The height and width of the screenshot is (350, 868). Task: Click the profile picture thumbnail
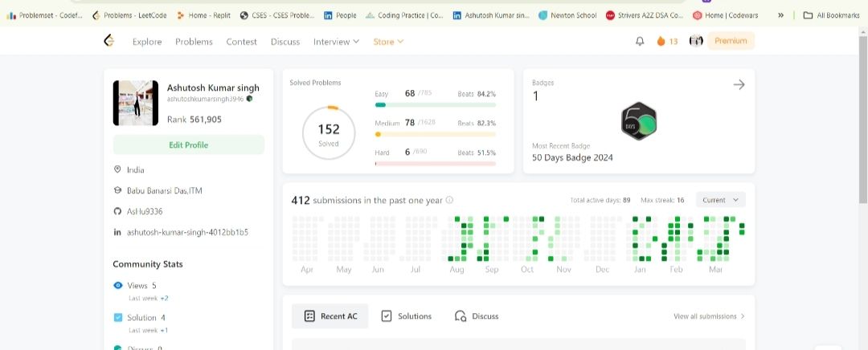(136, 103)
